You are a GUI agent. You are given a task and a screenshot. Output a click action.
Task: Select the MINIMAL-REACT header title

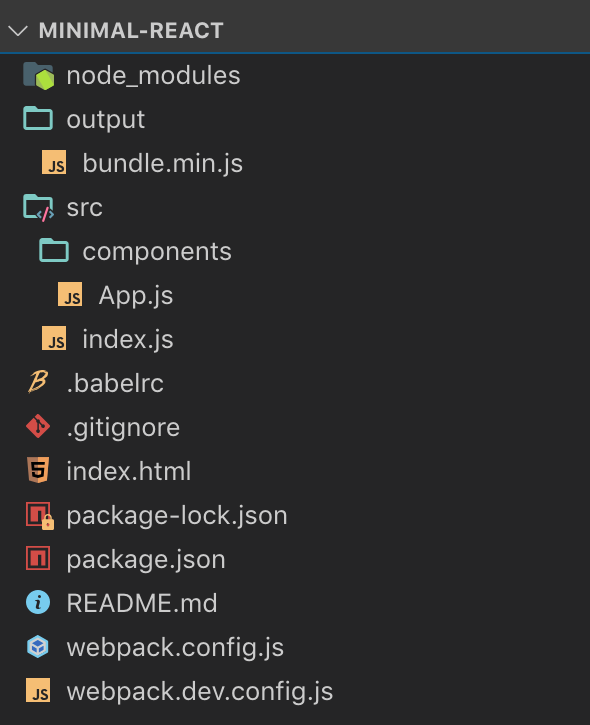(x=131, y=31)
